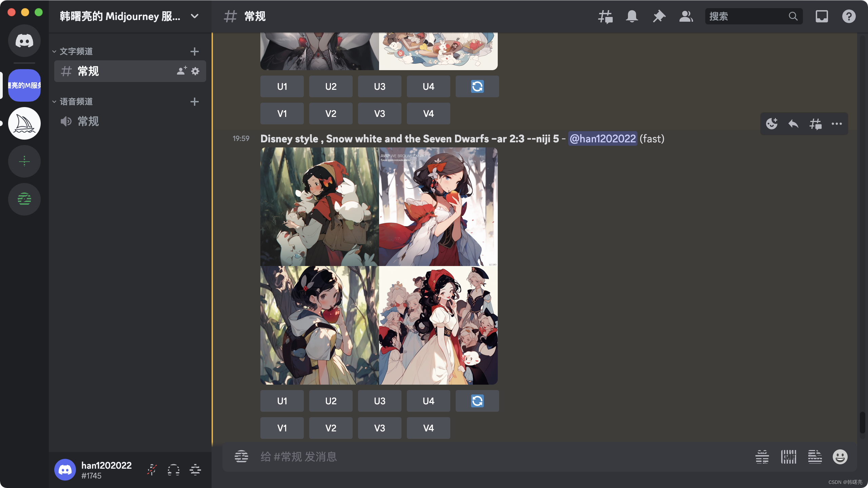
Task: Open Discord direct messages home icon
Action: 24,41
